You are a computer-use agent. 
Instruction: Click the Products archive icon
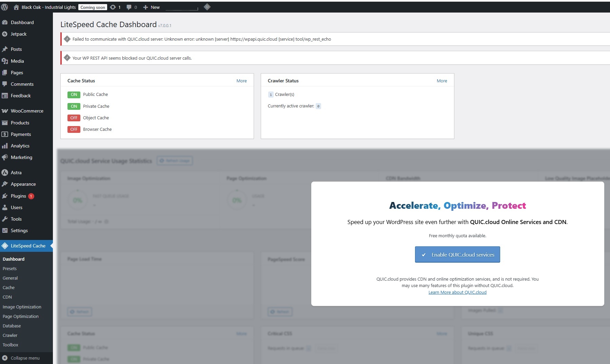pos(5,123)
